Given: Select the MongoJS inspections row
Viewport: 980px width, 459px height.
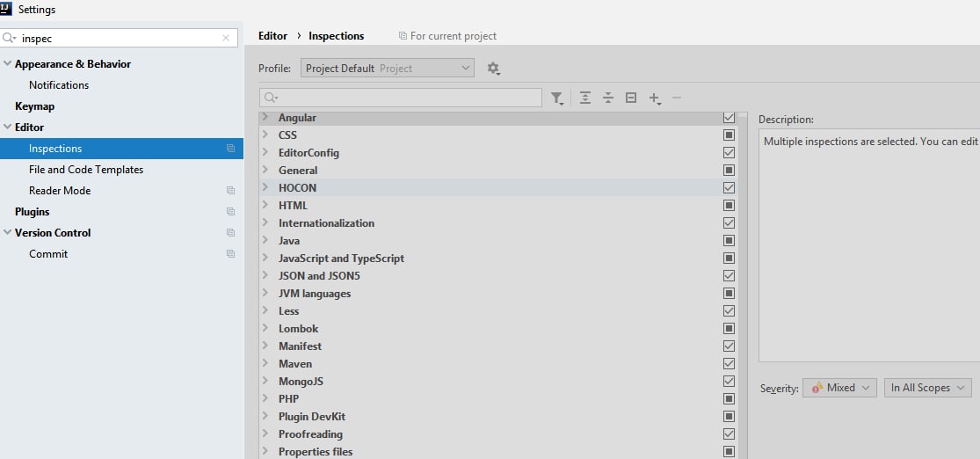Looking at the screenshot, I should [498, 382].
